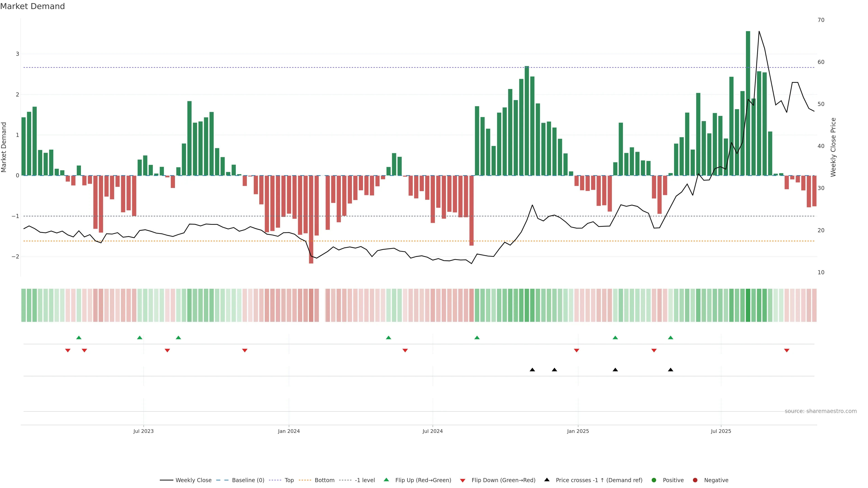Click the darkest green heatmap cell
This screenshot has width=868, height=488.
(748, 305)
